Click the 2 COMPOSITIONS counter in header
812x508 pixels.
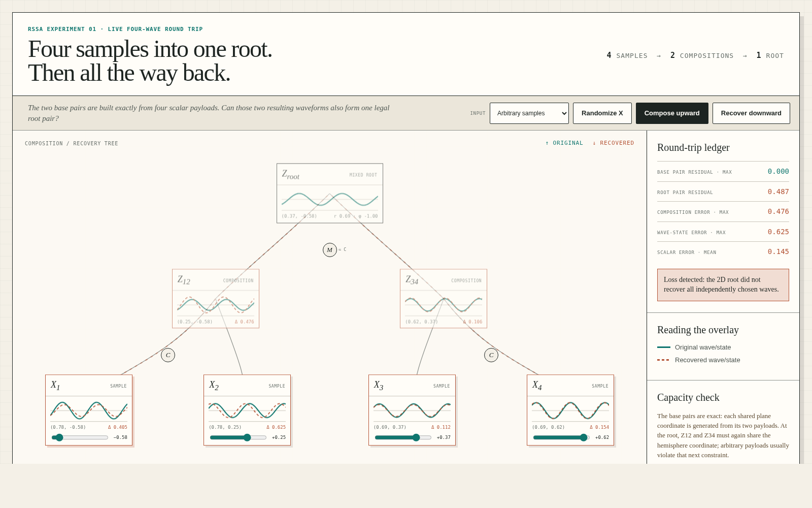click(702, 55)
